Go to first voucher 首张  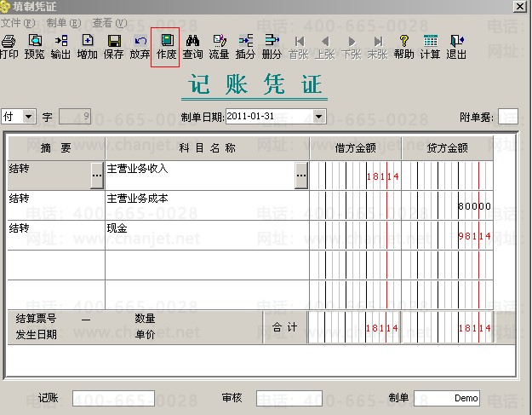pos(299,47)
